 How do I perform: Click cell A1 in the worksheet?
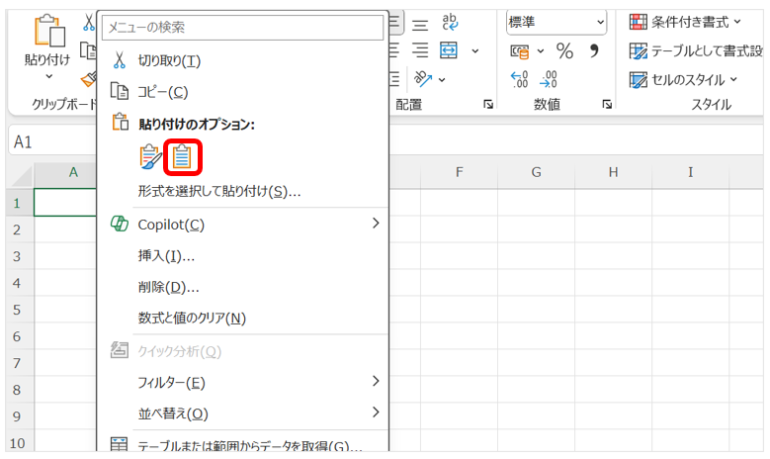(65, 202)
